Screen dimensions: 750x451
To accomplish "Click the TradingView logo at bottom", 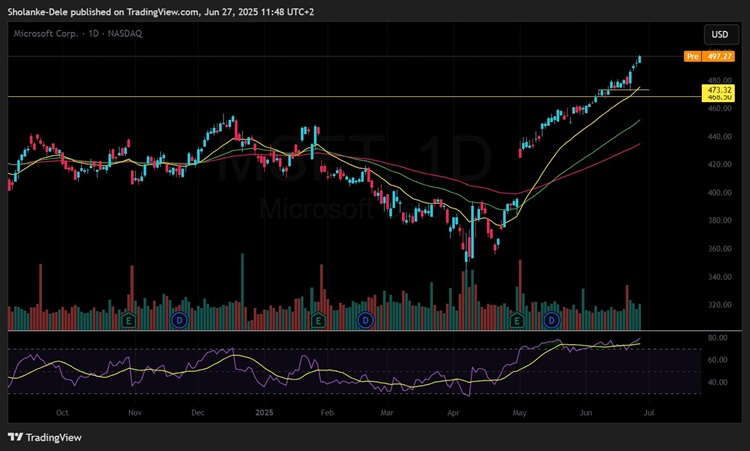I will coord(44,437).
